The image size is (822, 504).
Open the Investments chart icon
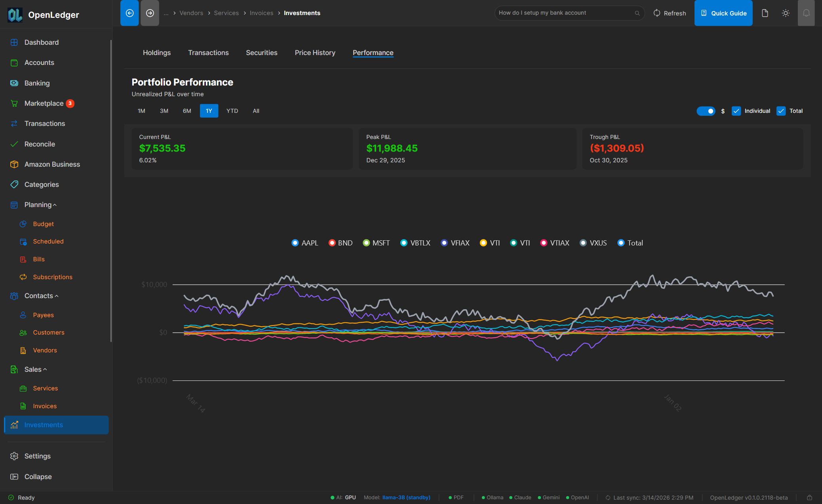pyautogui.click(x=14, y=425)
